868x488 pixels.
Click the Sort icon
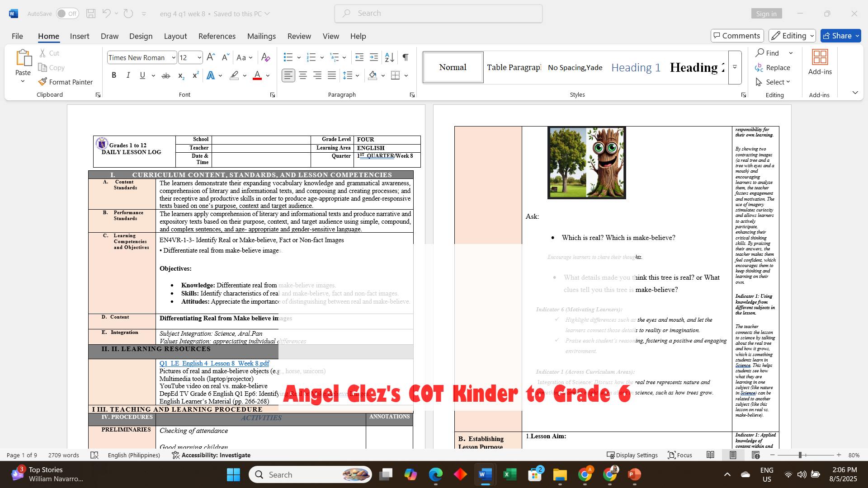(389, 57)
